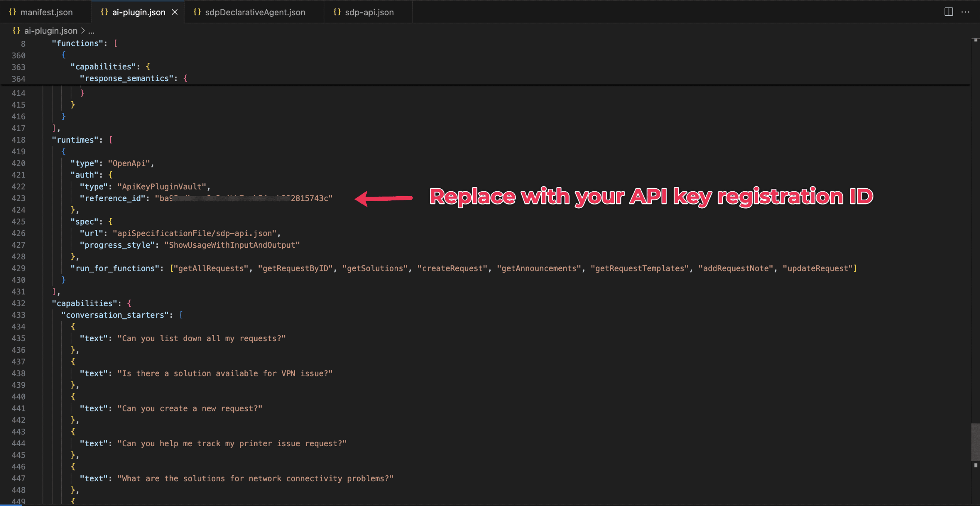Click the "ApiKeyPluginVault" value
Screen dimensions: 980x506
[162, 187]
